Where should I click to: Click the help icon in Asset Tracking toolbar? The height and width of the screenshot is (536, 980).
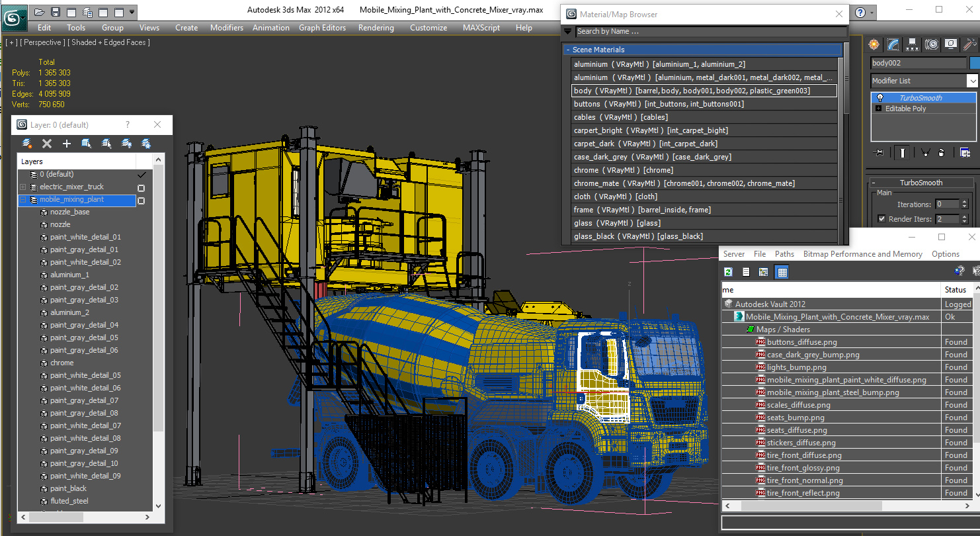pyautogui.click(x=960, y=271)
